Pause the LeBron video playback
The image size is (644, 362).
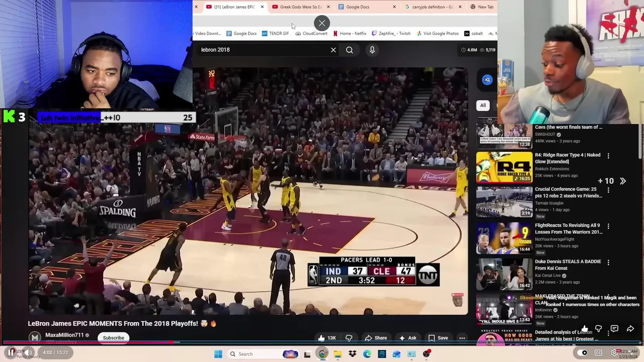(11, 353)
